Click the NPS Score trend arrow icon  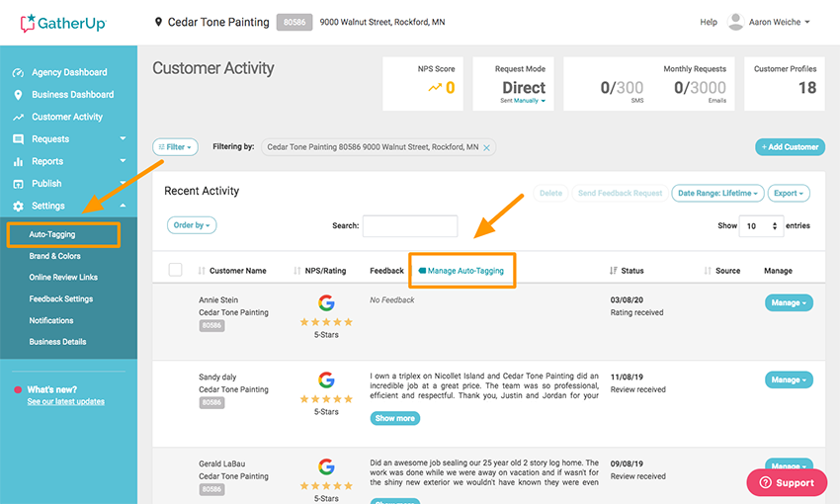point(435,87)
